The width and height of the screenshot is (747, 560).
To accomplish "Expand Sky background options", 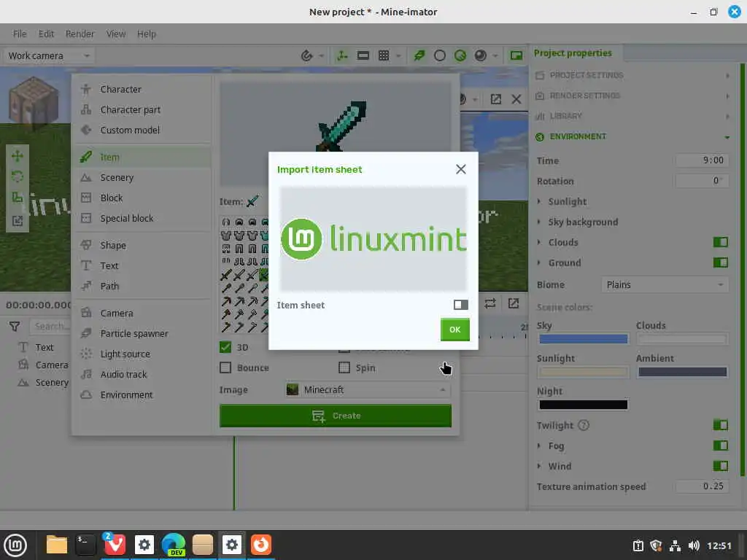I will click(x=539, y=222).
